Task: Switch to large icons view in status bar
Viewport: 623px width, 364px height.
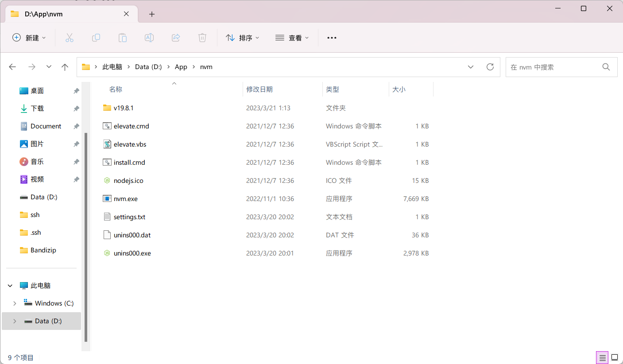Action: [x=615, y=357]
